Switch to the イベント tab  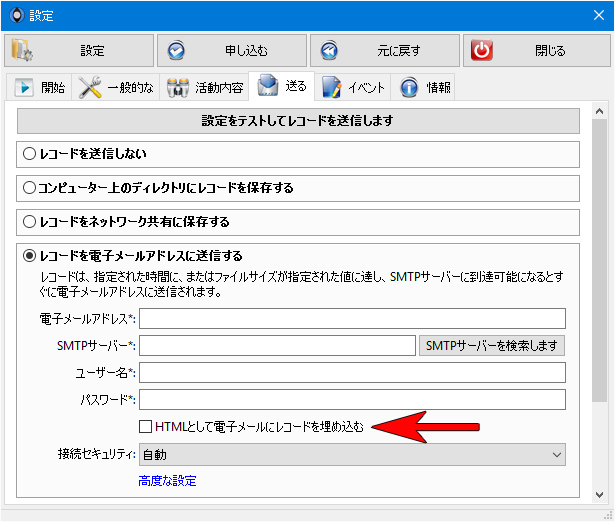352,87
